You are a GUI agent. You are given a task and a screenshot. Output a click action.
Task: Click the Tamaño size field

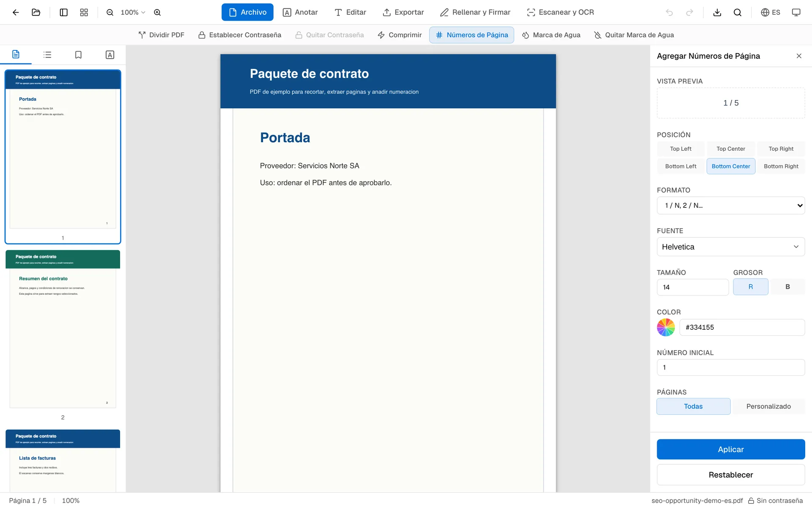click(x=693, y=287)
